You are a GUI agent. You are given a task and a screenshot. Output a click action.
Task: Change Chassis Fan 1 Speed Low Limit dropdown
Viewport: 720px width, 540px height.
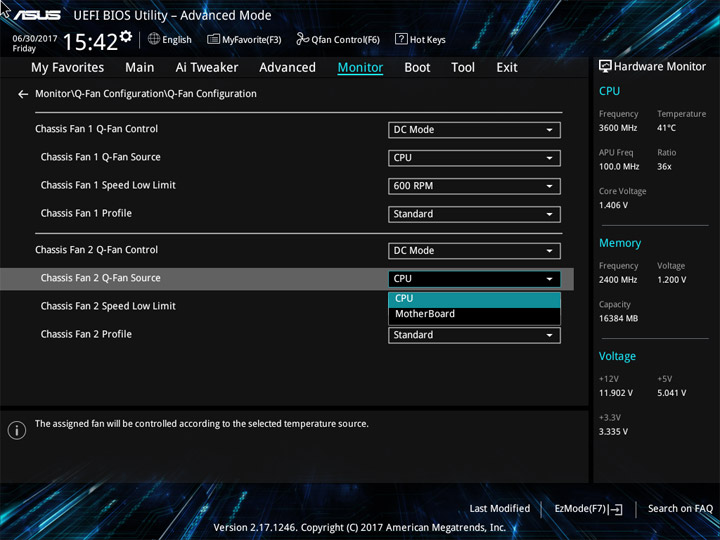click(x=474, y=186)
